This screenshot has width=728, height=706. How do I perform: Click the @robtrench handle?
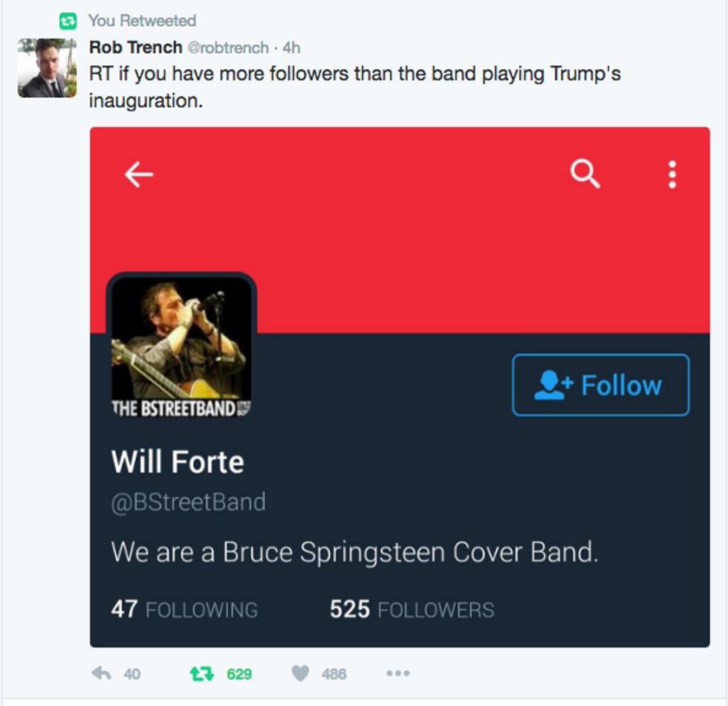click(228, 48)
